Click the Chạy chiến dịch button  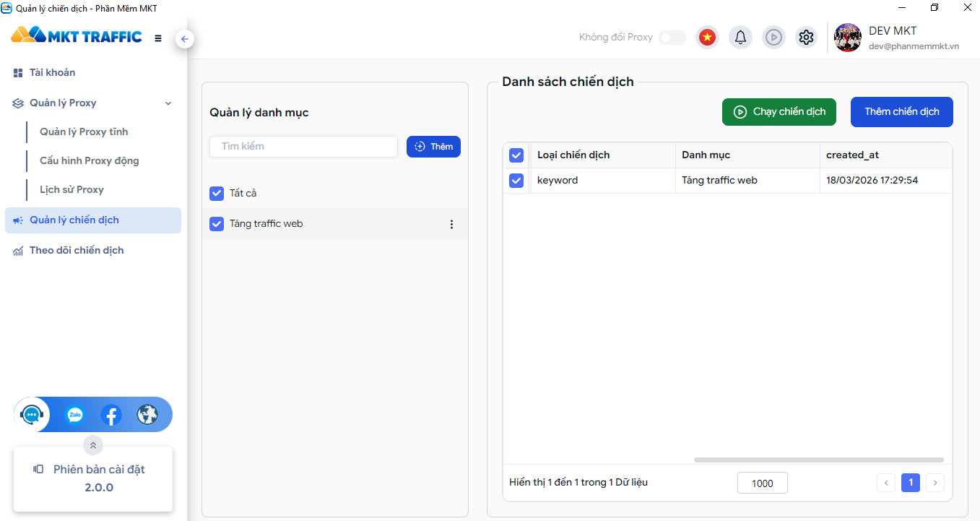pyautogui.click(x=779, y=112)
